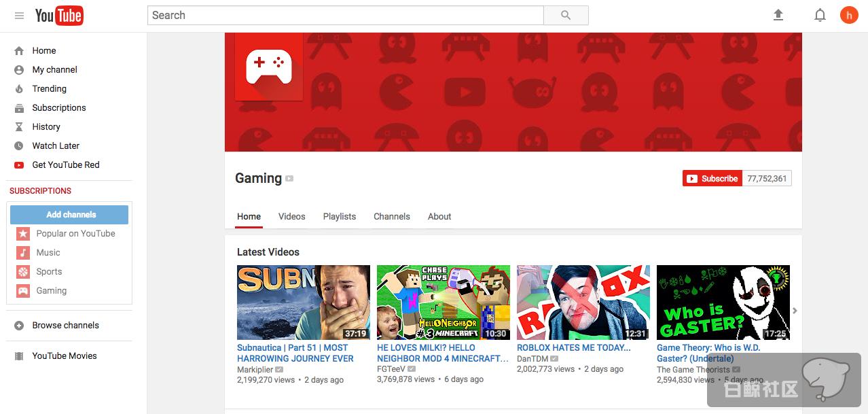Click the History hourglass icon
This screenshot has height=414, width=868.
point(19,126)
